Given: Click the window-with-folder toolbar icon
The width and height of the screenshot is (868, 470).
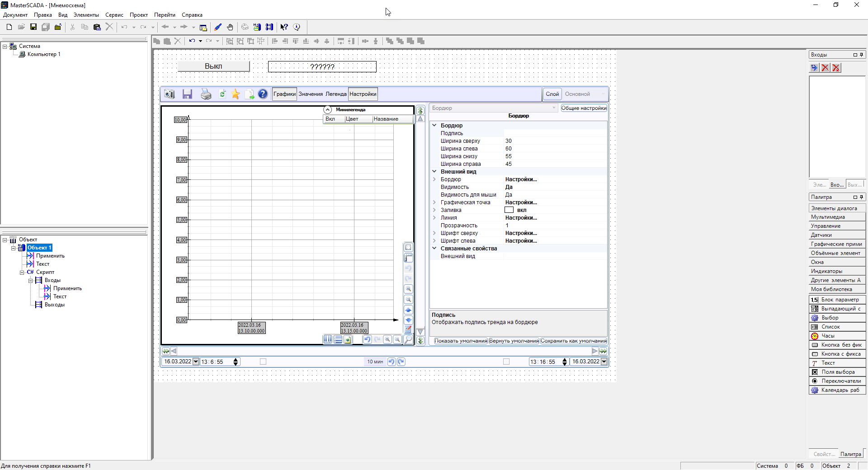Looking at the screenshot, I should 203,27.
